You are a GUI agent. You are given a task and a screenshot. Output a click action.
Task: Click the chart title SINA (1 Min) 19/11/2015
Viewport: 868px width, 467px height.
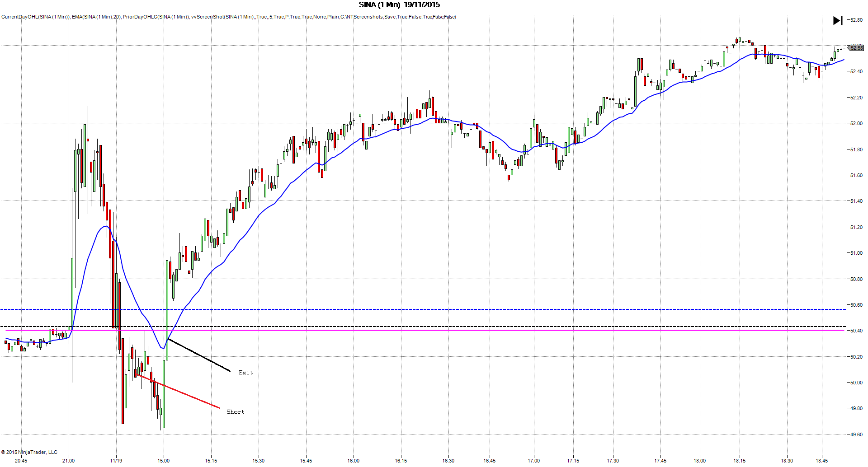399,5
